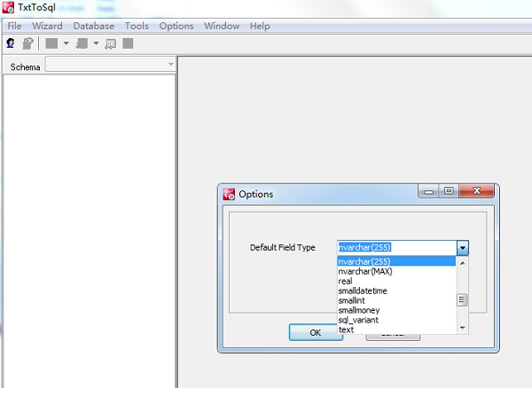Open the Window menu
The width and height of the screenshot is (532, 403).
tap(222, 26)
